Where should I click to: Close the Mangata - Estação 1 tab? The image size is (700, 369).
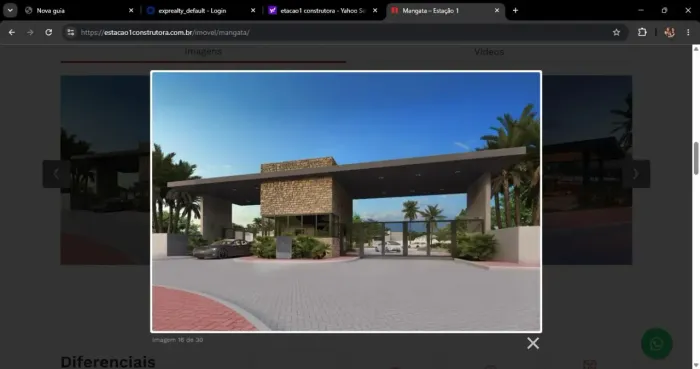click(496, 10)
